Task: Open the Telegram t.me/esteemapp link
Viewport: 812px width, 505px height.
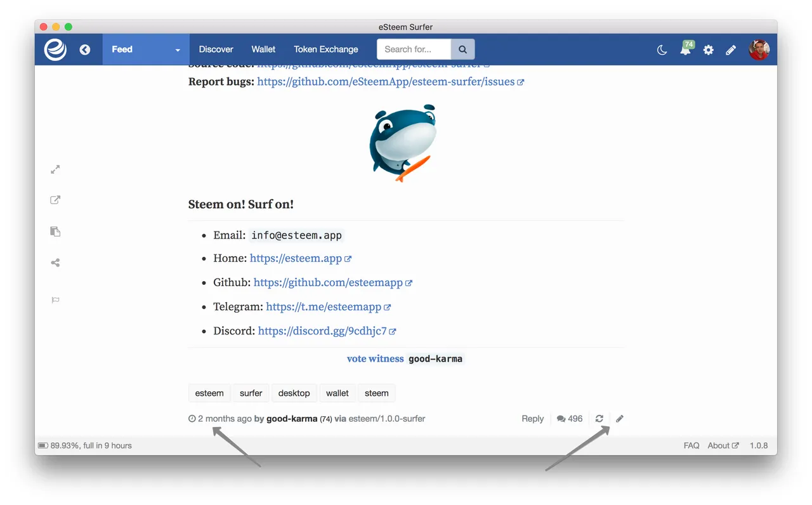Action: [329, 306]
